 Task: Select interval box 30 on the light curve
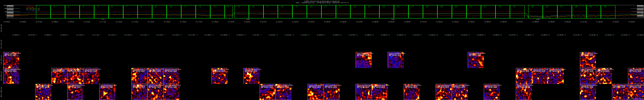(459, 12)
